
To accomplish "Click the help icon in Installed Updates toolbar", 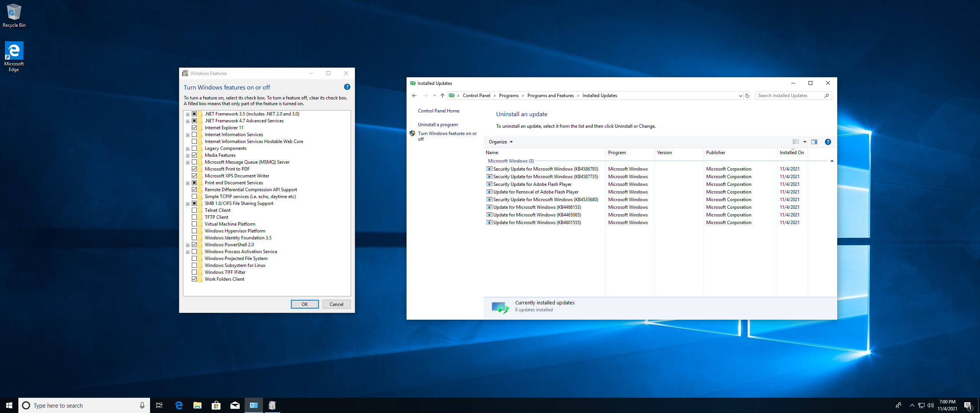I will 828,142.
